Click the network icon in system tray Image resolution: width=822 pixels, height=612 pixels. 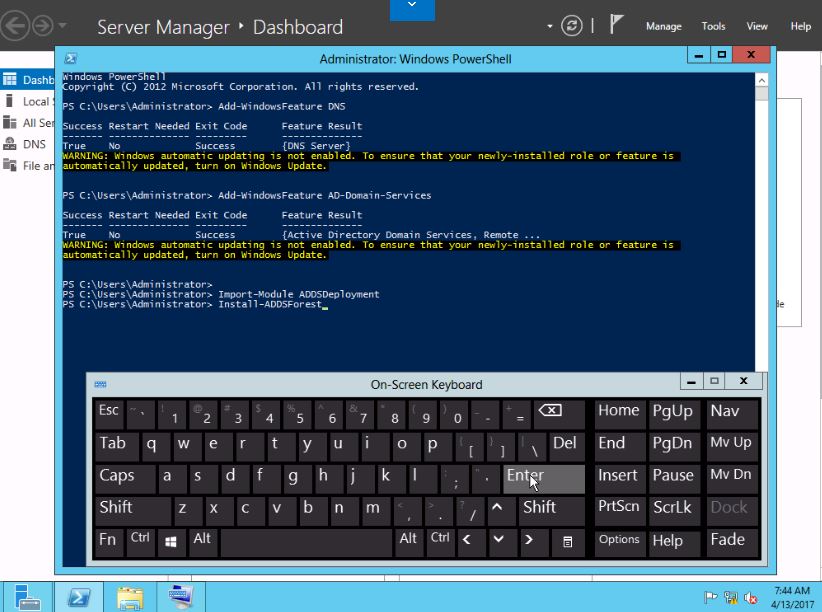point(730,597)
